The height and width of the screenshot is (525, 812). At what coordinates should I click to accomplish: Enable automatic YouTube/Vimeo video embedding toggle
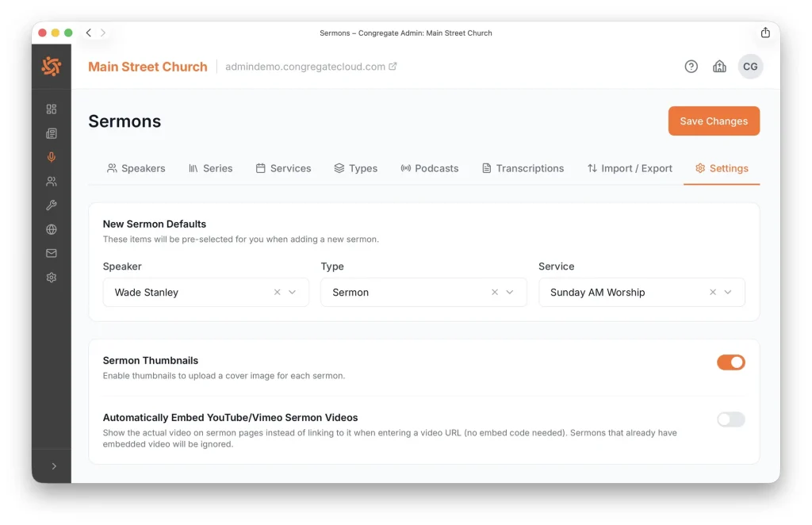click(x=730, y=420)
